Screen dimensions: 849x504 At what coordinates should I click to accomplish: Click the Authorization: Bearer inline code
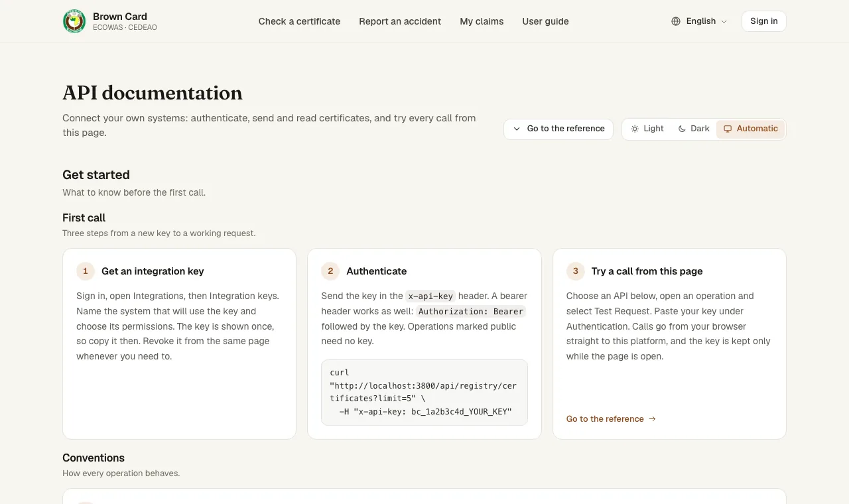pyautogui.click(x=471, y=312)
